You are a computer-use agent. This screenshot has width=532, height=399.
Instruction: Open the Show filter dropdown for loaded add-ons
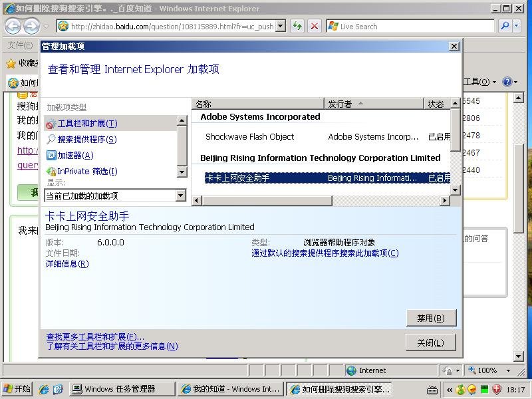180,196
